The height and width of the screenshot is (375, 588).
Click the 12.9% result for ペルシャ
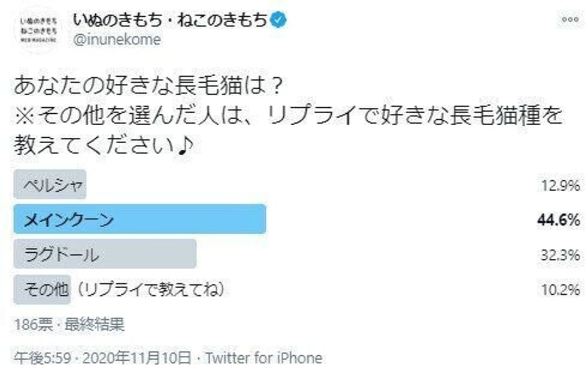(x=559, y=186)
